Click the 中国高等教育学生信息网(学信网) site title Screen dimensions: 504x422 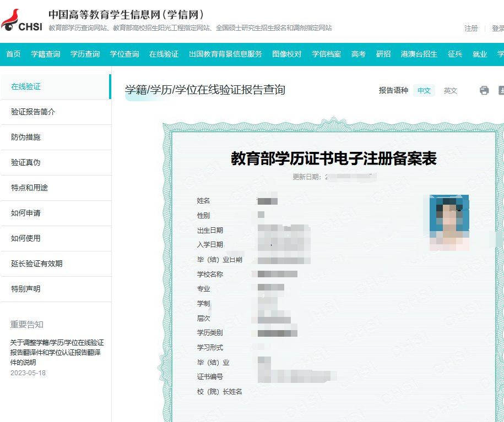tap(126, 15)
